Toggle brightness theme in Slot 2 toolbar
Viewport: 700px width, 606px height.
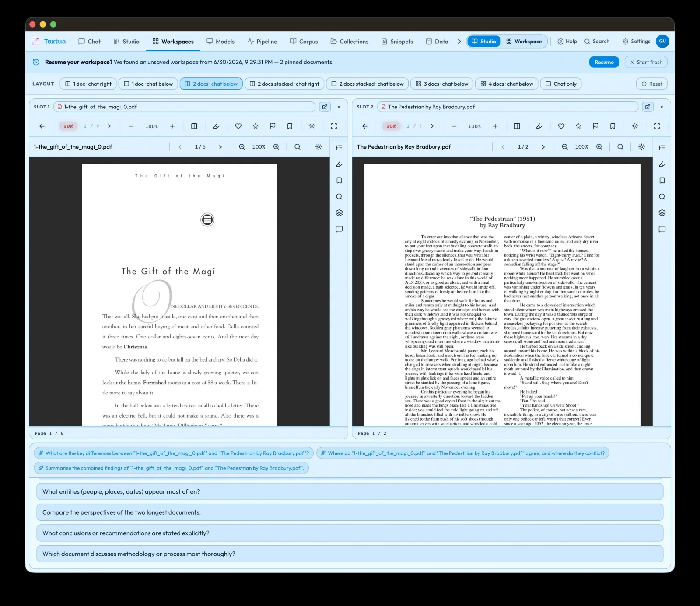[635, 126]
